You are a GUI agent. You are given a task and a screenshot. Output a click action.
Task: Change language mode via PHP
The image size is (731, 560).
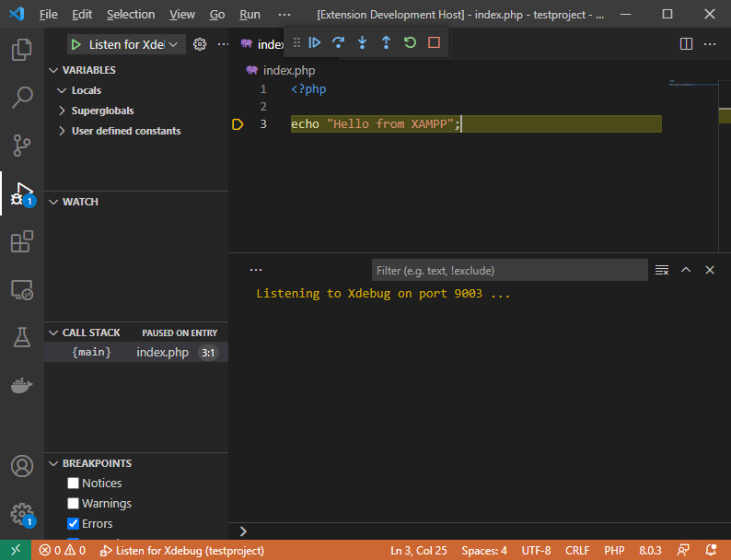(x=614, y=550)
